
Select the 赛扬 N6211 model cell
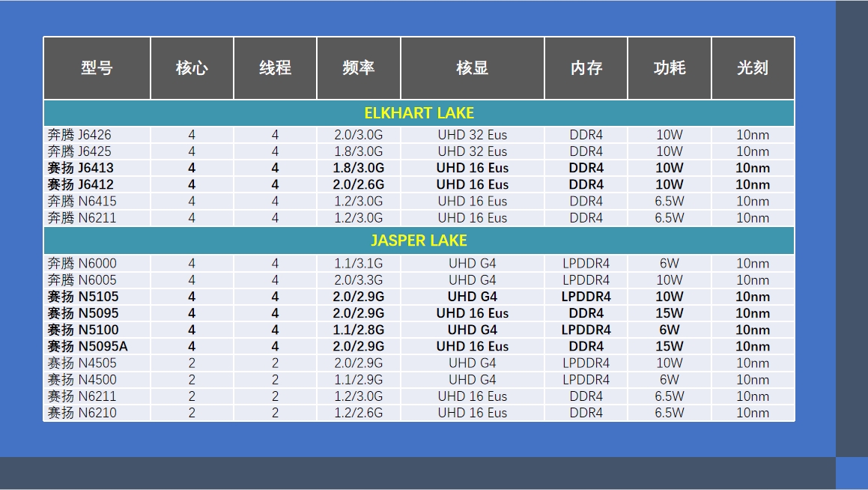tap(97, 396)
